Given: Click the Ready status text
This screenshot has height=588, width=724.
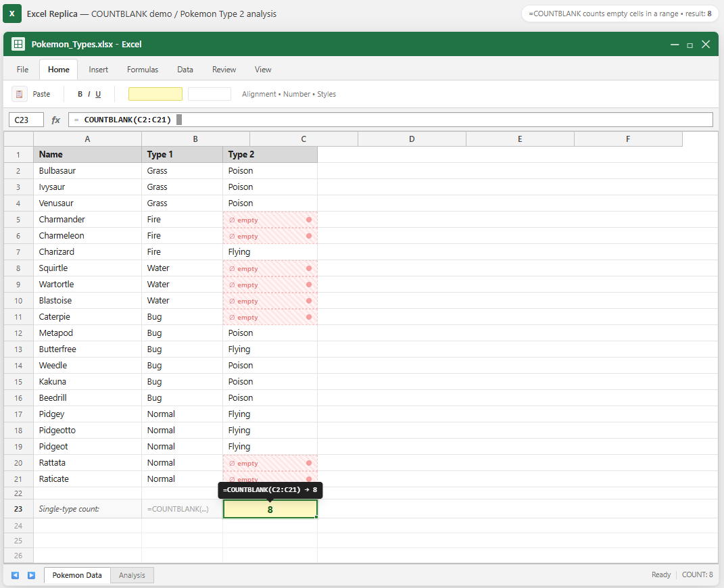Looking at the screenshot, I should click(x=660, y=574).
